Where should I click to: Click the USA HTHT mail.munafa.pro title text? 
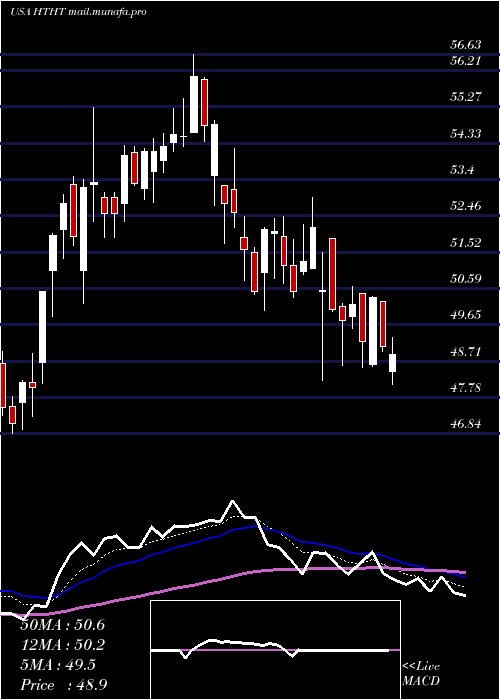click(x=79, y=12)
